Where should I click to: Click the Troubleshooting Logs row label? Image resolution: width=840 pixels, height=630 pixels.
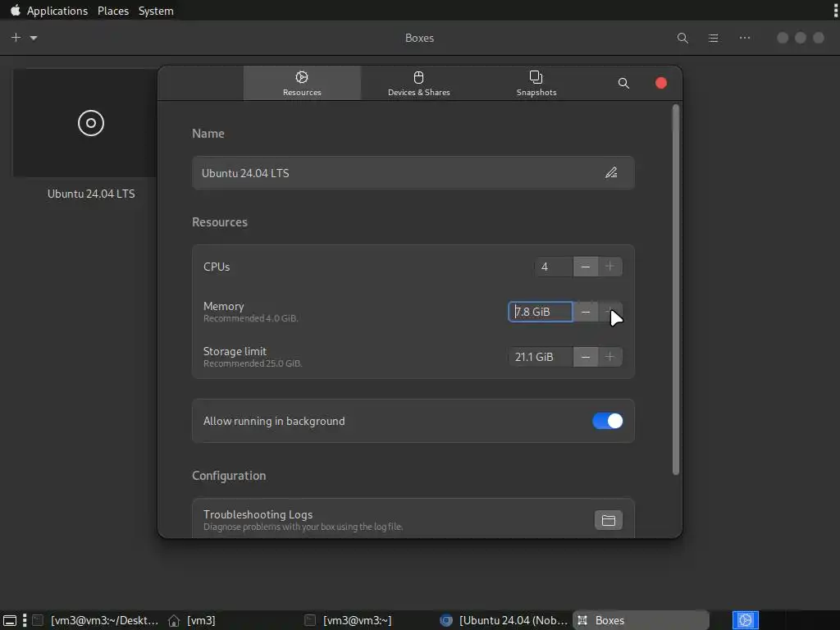[258, 514]
